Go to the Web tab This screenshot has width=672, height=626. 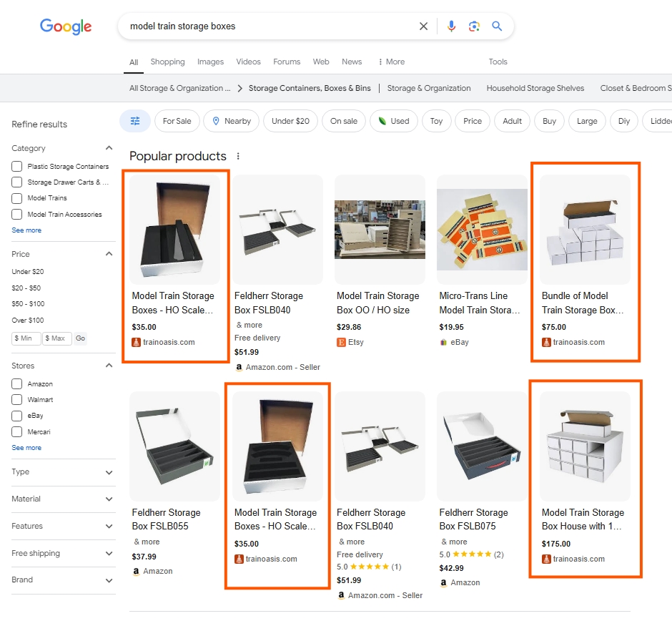click(321, 62)
